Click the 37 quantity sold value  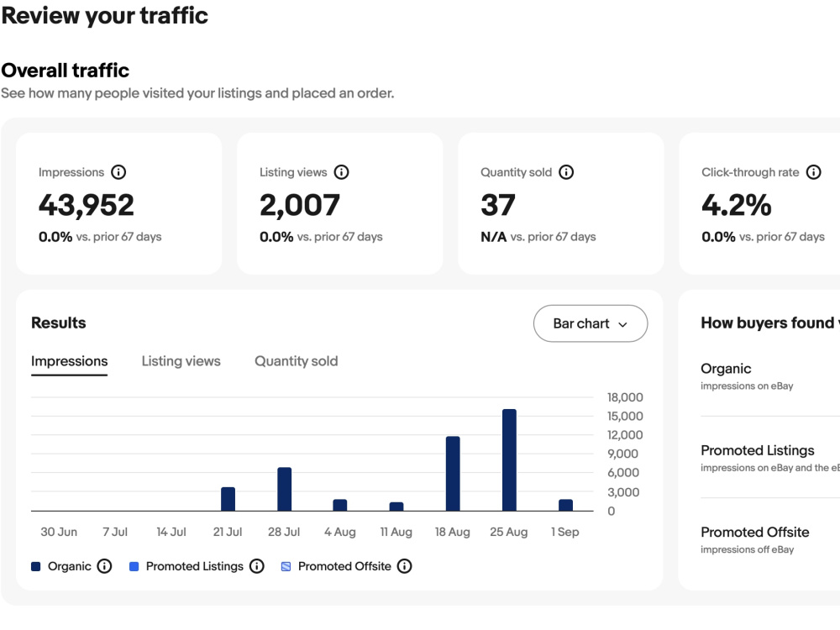(x=497, y=205)
